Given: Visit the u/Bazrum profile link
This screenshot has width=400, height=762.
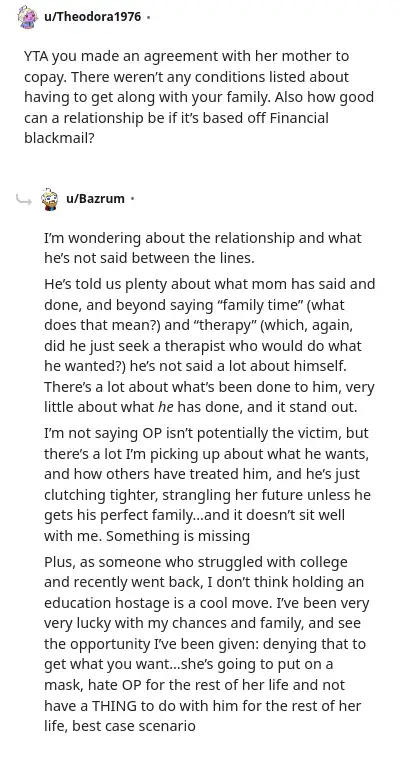Looking at the screenshot, I should pos(95,199).
